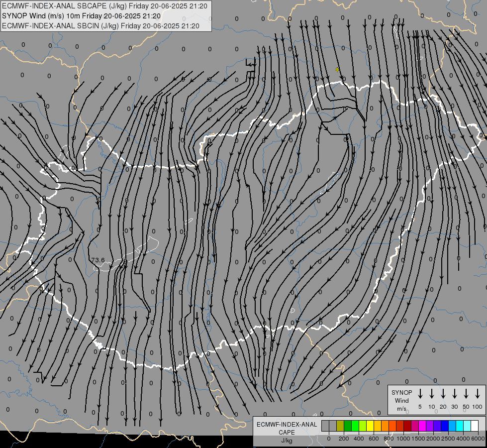Screen dimensions: 487x448
Task: Click the J/kg unit in color legend
Action: tap(287, 441)
